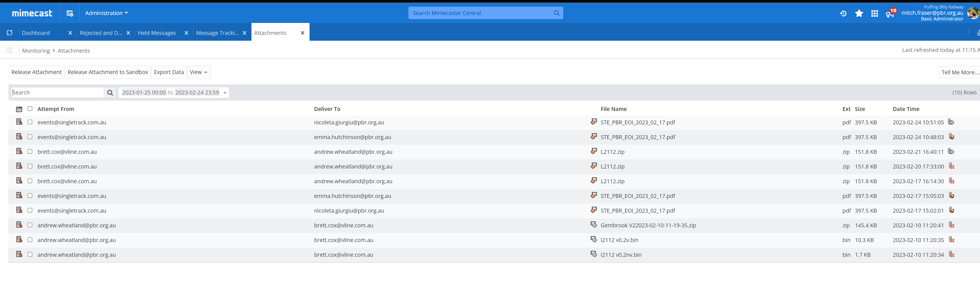
Task: Check the row dated 2023-02-20 17:33:00
Action: pos(30,166)
